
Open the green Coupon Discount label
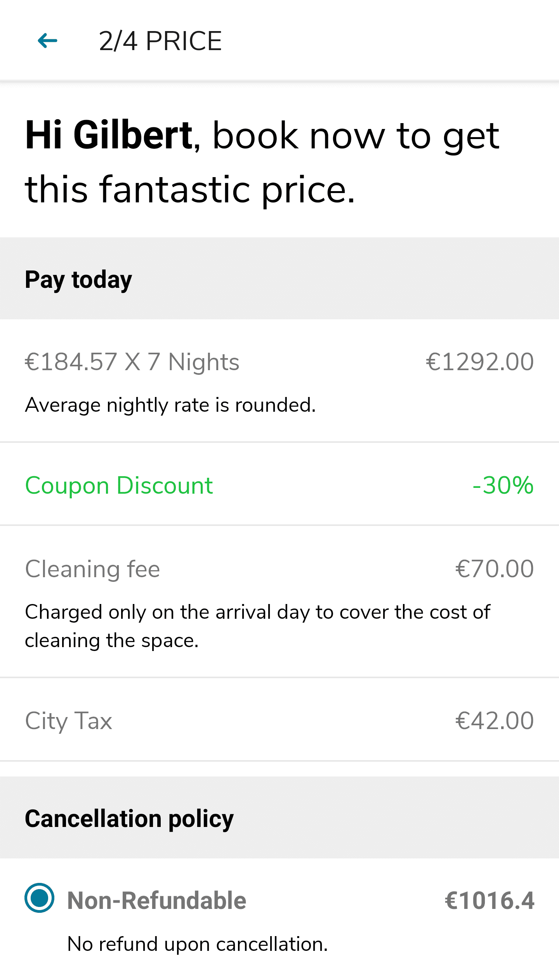[x=119, y=486]
